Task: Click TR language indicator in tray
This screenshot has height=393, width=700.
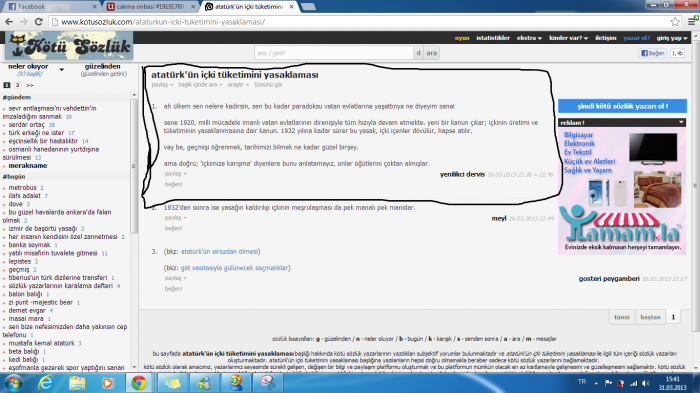Action: coord(582,382)
